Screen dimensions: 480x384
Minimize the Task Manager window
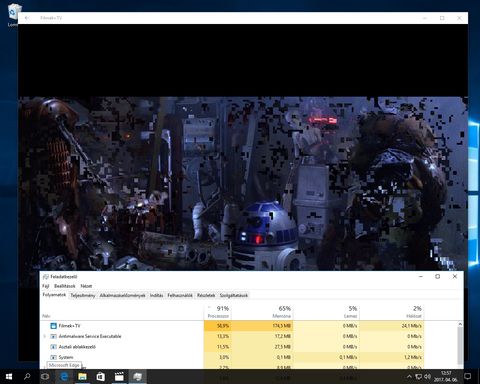click(421, 276)
